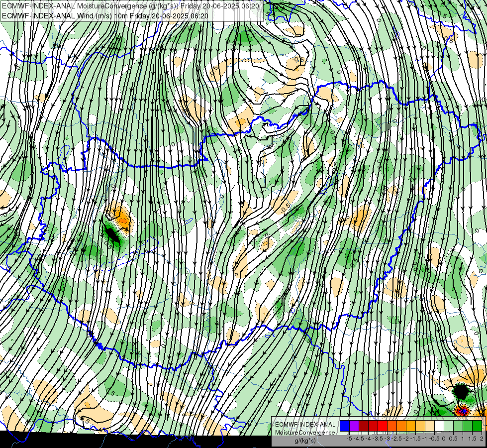Click the maroon dark red legend swatch
Viewport: 487px width, 448px height.
point(364,426)
